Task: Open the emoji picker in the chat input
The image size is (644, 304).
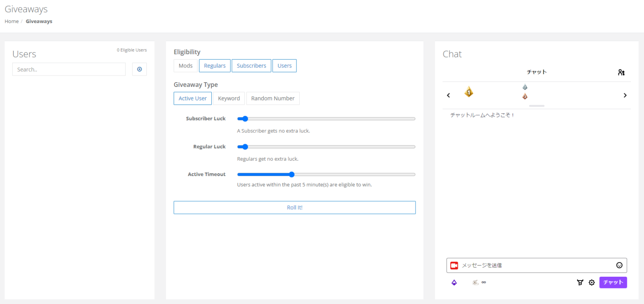Action: [619, 265]
